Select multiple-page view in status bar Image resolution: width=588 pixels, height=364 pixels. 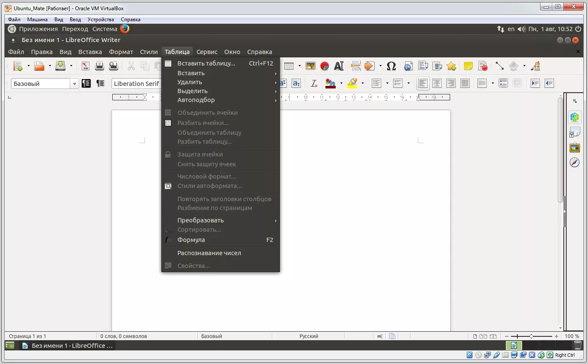tap(483, 336)
